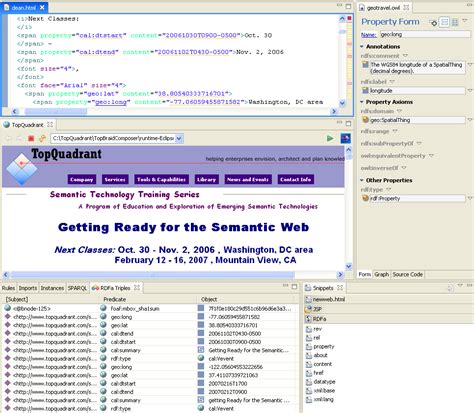Screen dimensions: 474x413
Task: Click the about snippet icon
Action: tap(309, 355)
